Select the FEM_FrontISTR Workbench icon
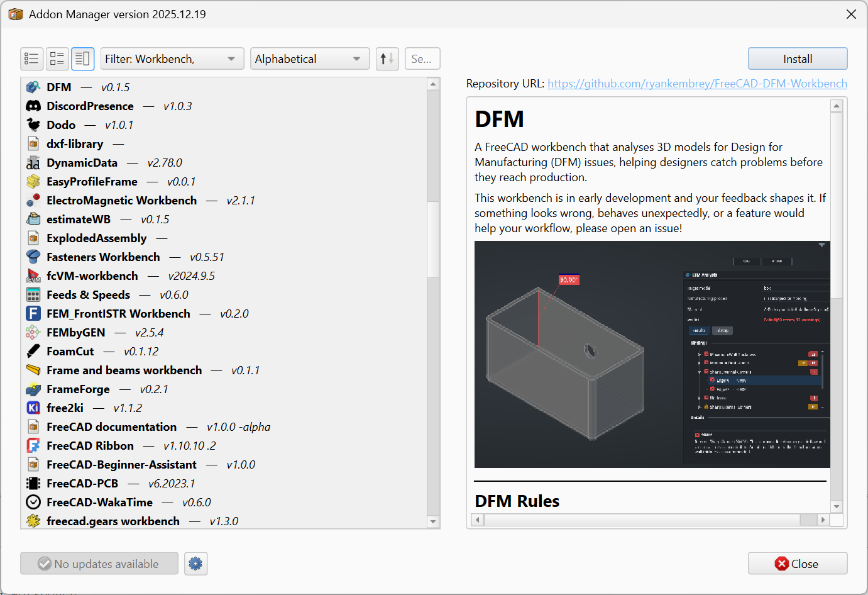The height and width of the screenshot is (595, 868). tap(33, 313)
